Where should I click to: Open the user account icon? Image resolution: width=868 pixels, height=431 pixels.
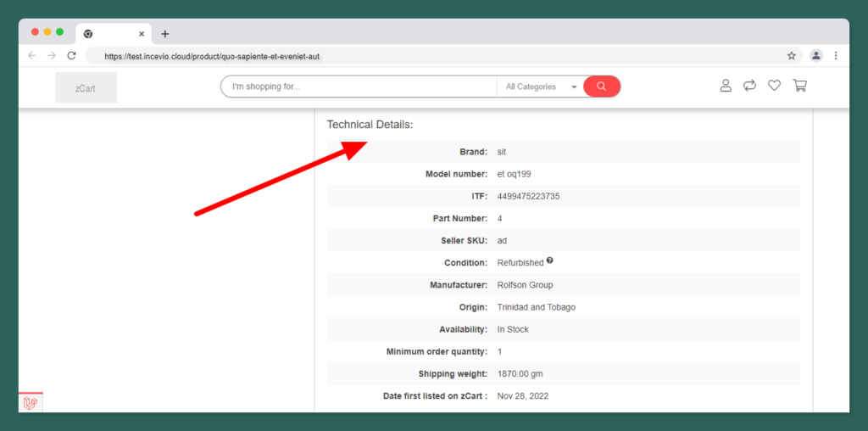[x=726, y=86]
